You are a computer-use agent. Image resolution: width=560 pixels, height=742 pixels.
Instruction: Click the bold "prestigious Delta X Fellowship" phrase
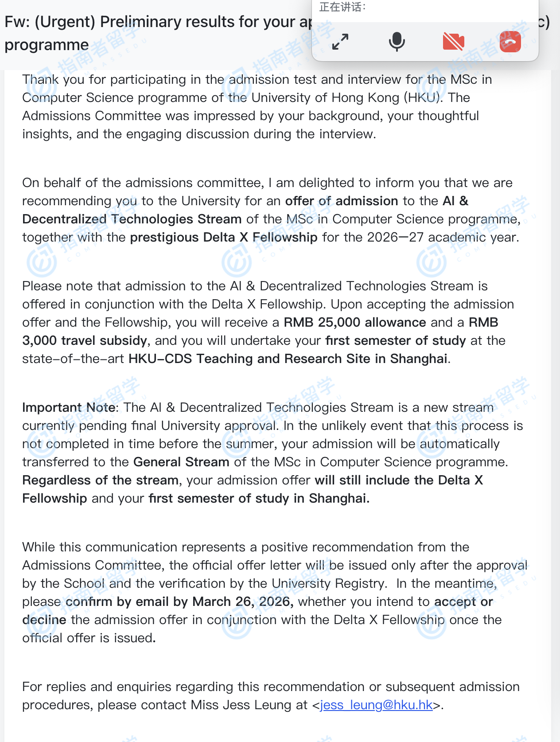click(223, 237)
